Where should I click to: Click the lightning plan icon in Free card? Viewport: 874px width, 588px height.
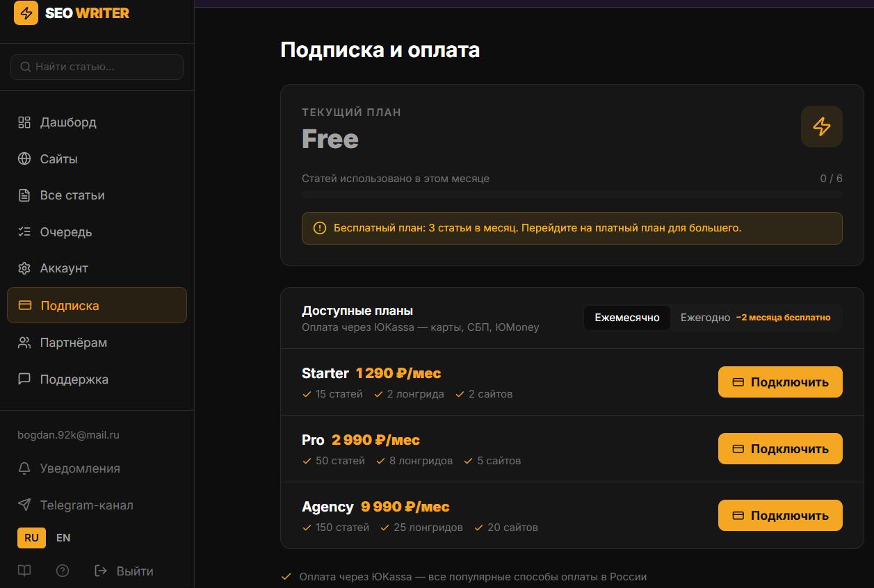coord(821,126)
